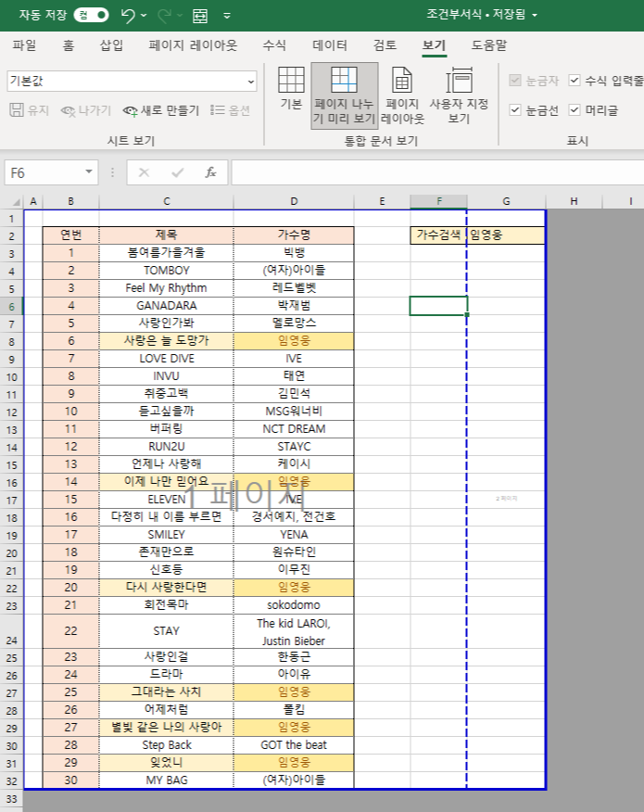Open 사용자 지정 보기 custom views
This screenshot has height=812, width=644.
pos(460,95)
